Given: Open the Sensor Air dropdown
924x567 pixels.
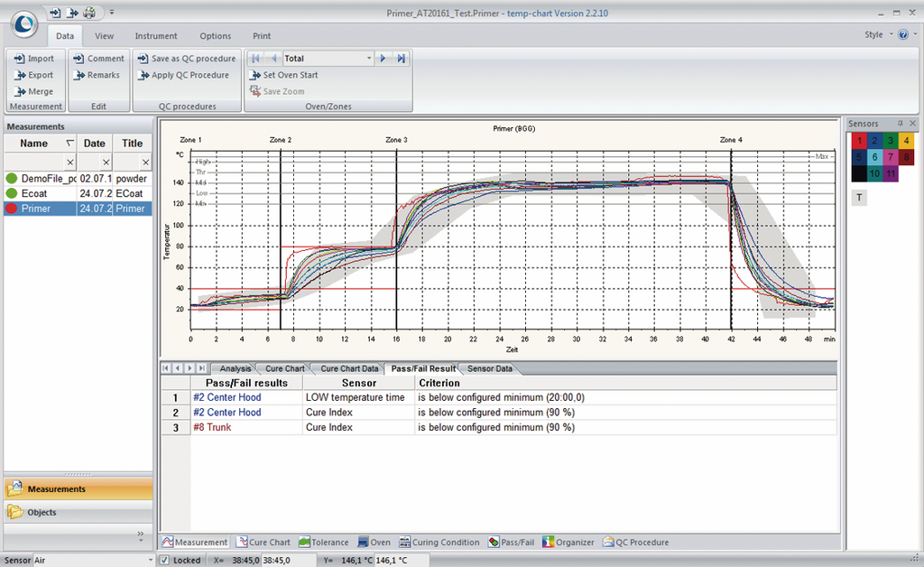Looking at the screenshot, I should coord(150,560).
